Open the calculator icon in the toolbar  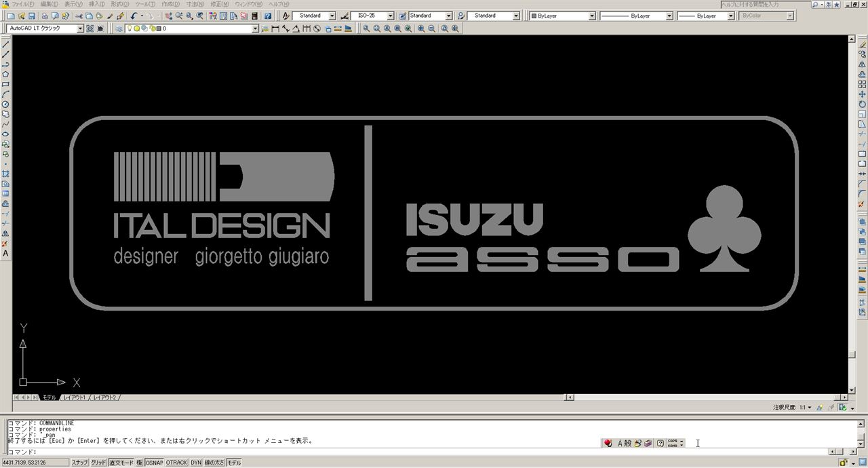254,16
